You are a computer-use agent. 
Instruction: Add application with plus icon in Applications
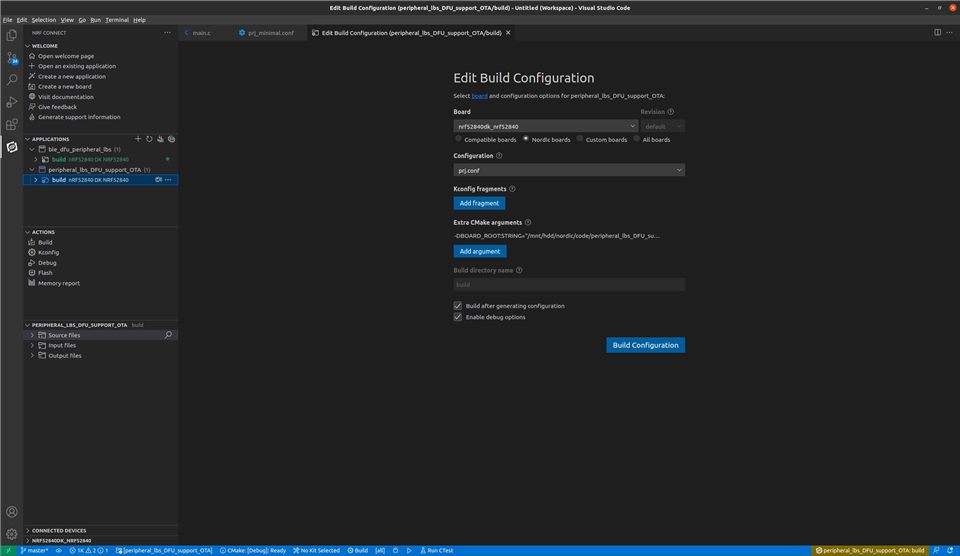click(138, 139)
